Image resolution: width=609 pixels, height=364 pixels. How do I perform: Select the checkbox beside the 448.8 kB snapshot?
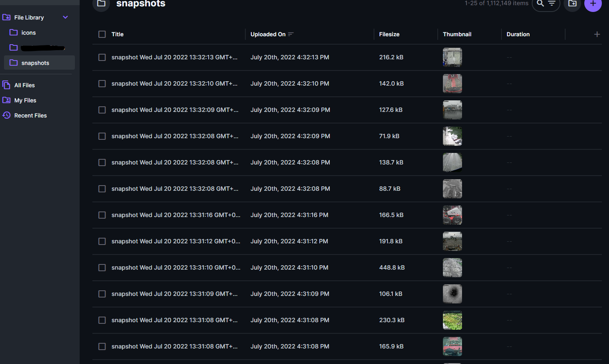102,268
